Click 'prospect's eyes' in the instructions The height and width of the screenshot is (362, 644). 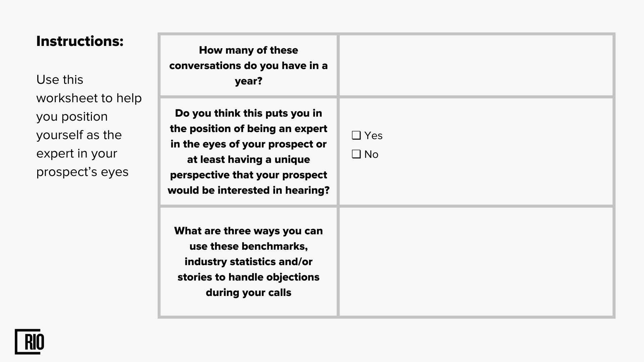coord(83,172)
